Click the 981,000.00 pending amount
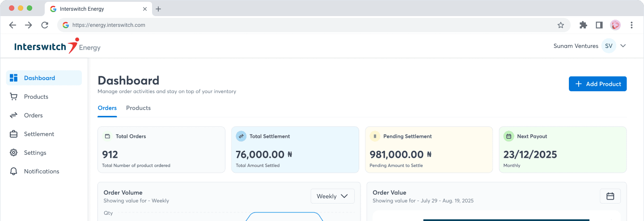This screenshot has width=644, height=221. (397, 155)
